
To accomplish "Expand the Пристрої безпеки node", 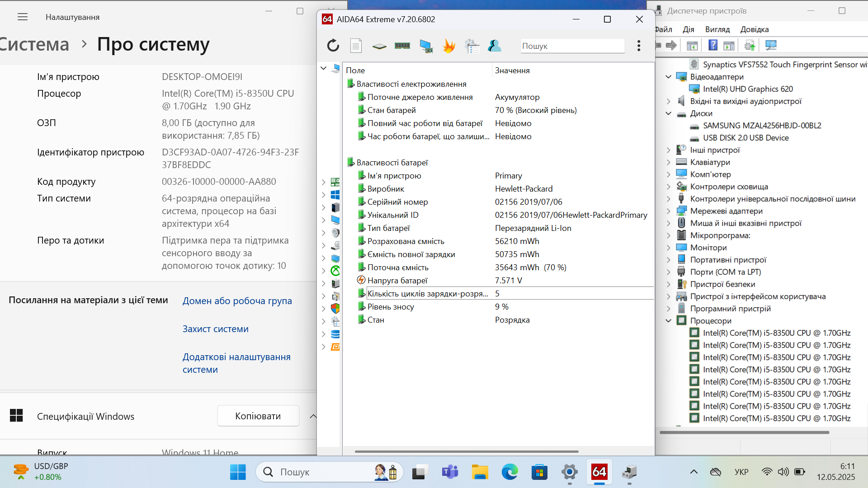I will pos(669,284).
